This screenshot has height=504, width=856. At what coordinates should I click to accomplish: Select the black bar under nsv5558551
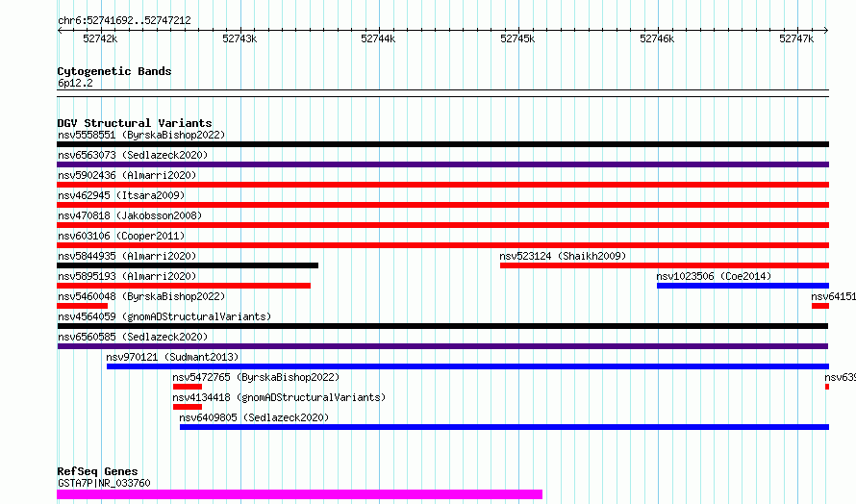pyautogui.click(x=442, y=144)
